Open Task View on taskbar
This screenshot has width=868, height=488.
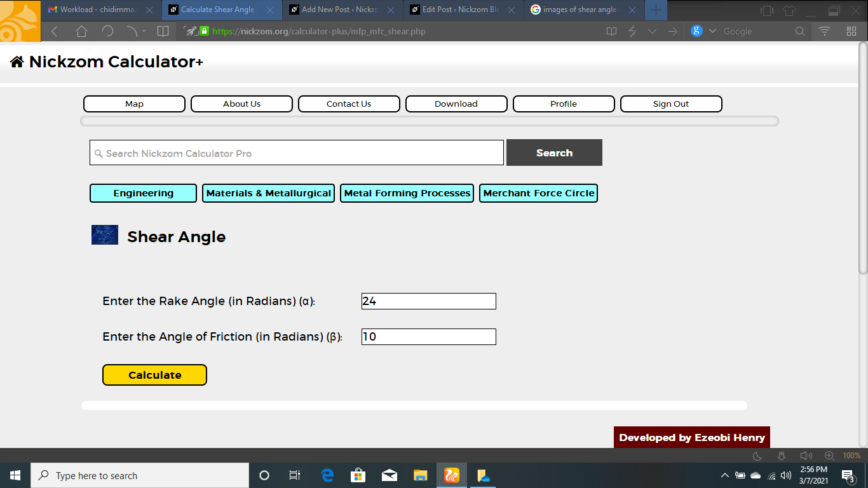tap(295, 475)
